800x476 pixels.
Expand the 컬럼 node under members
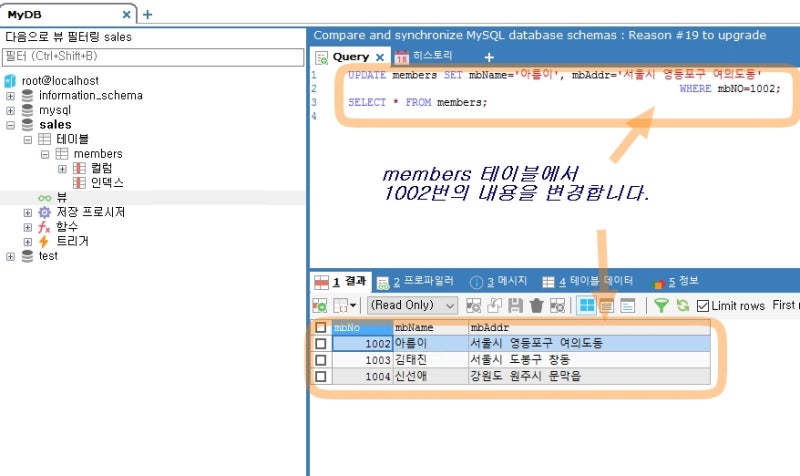(62, 169)
